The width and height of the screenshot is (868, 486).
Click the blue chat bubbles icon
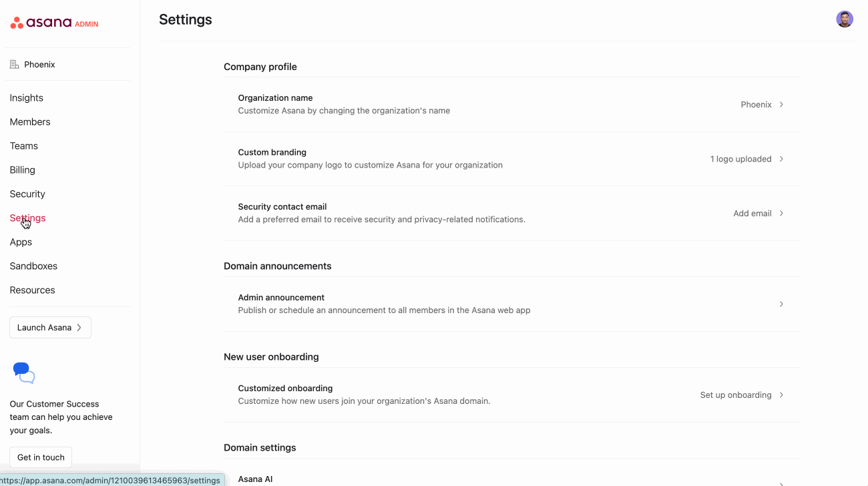[24, 373]
